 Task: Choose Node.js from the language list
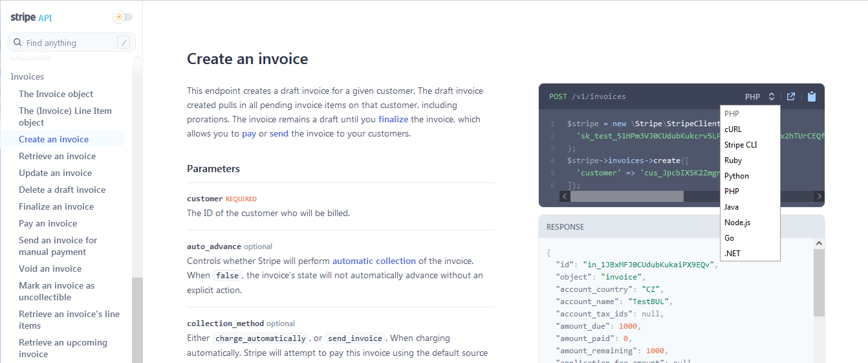[750, 223]
